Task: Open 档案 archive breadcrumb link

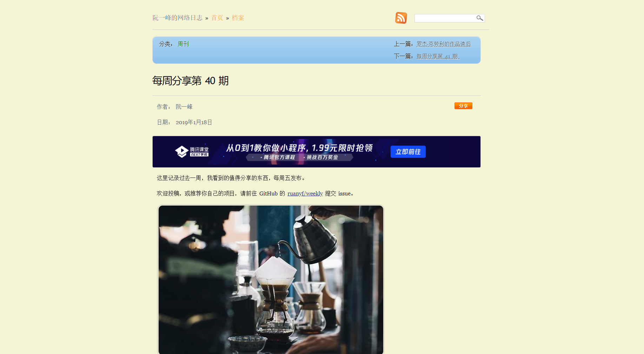Action: coord(238,18)
